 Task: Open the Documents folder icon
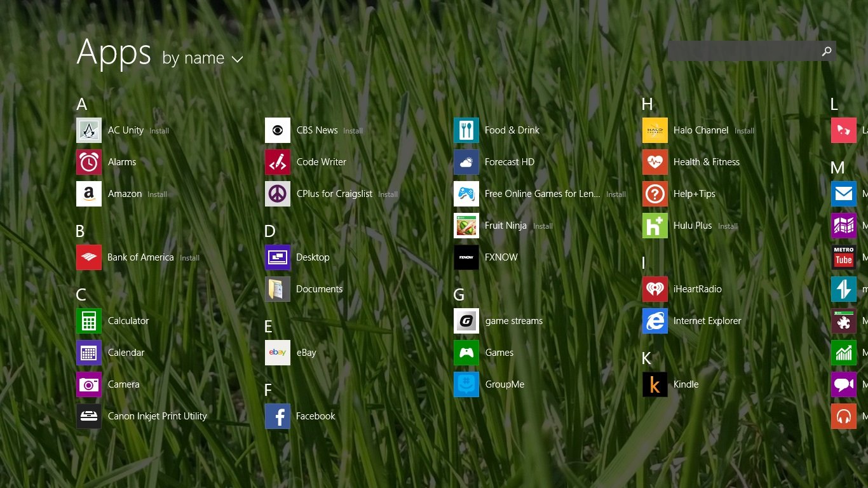278,289
